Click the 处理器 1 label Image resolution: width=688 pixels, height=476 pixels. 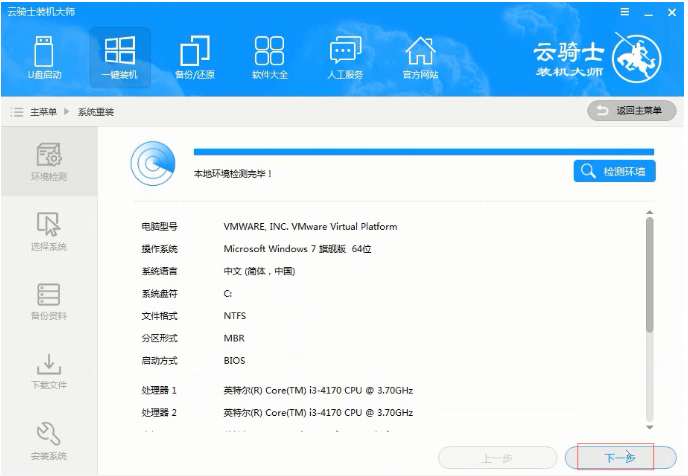pyautogui.click(x=159, y=390)
